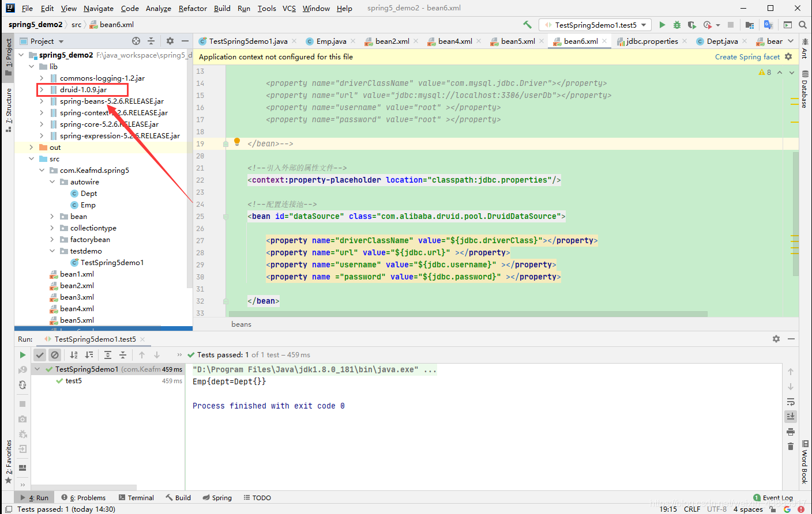Open Project Structure from the toolbar
This screenshot has width=812, height=514.
coord(750,25)
